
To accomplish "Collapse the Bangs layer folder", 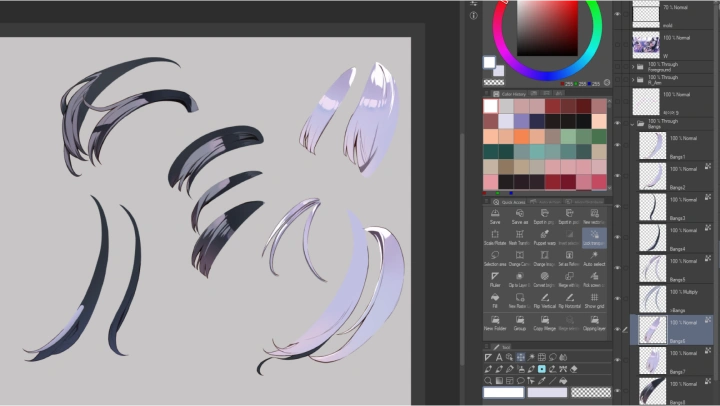I will click(633, 124).
